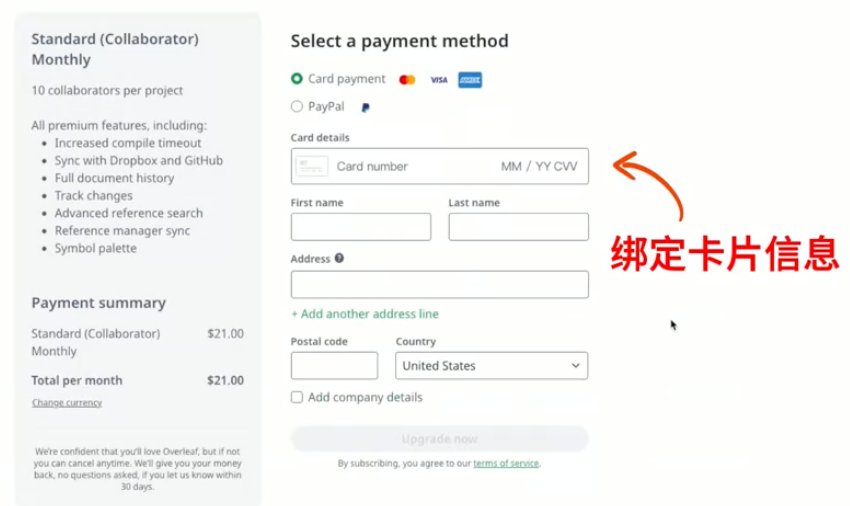This screenshot has width=850, height=506.
Task: Select the Card payment radio button
Action: (297, 79)
